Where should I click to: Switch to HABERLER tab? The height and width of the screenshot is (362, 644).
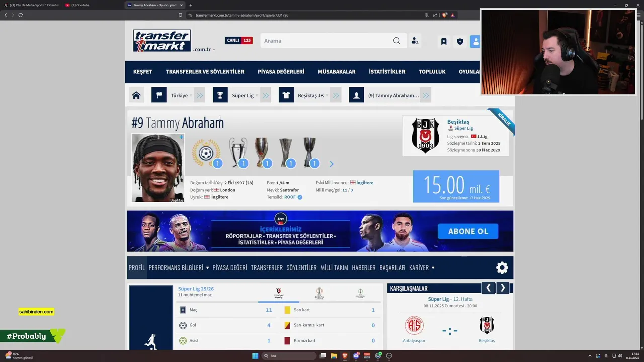coord(364,268)
